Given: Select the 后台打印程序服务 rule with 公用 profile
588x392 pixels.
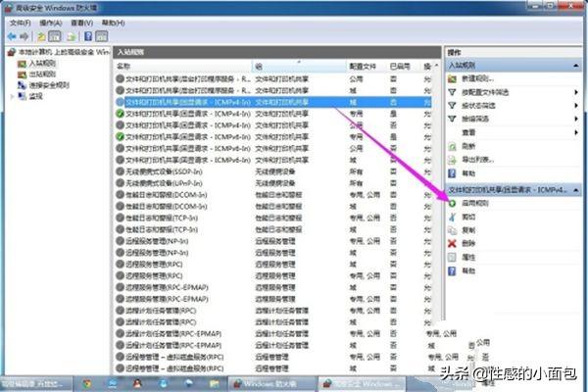Looking at the screenshot, I should [273, 79].
